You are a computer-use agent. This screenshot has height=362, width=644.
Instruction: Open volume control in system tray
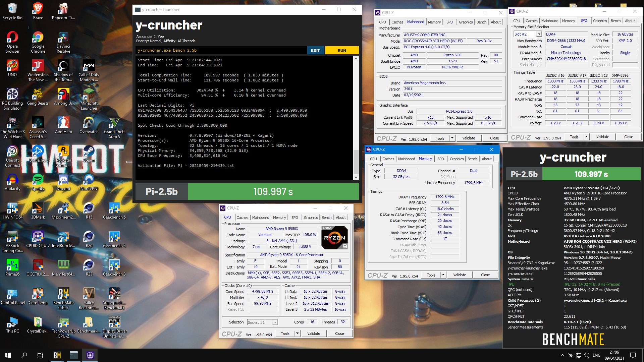586,355
